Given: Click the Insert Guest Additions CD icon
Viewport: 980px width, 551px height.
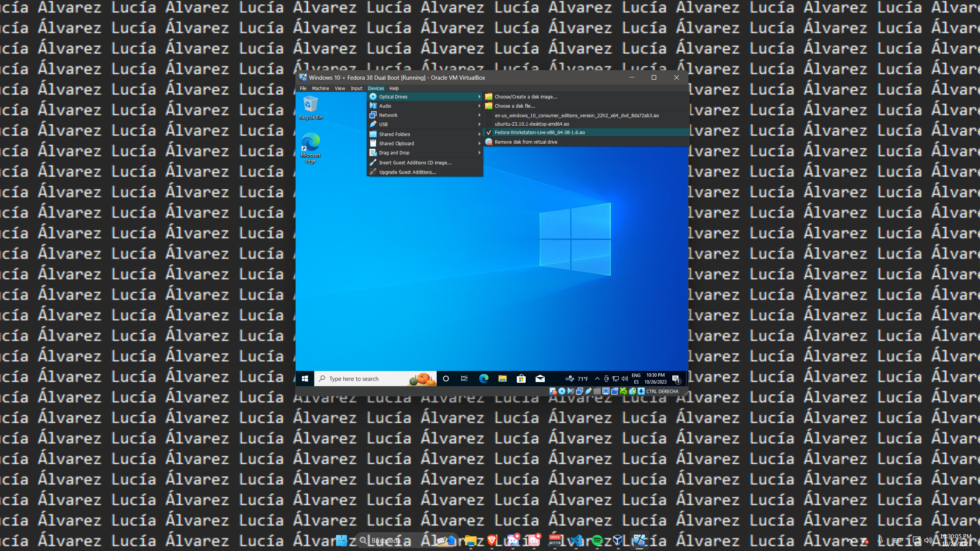Looking at the screenshot, I should click(373, 162).
